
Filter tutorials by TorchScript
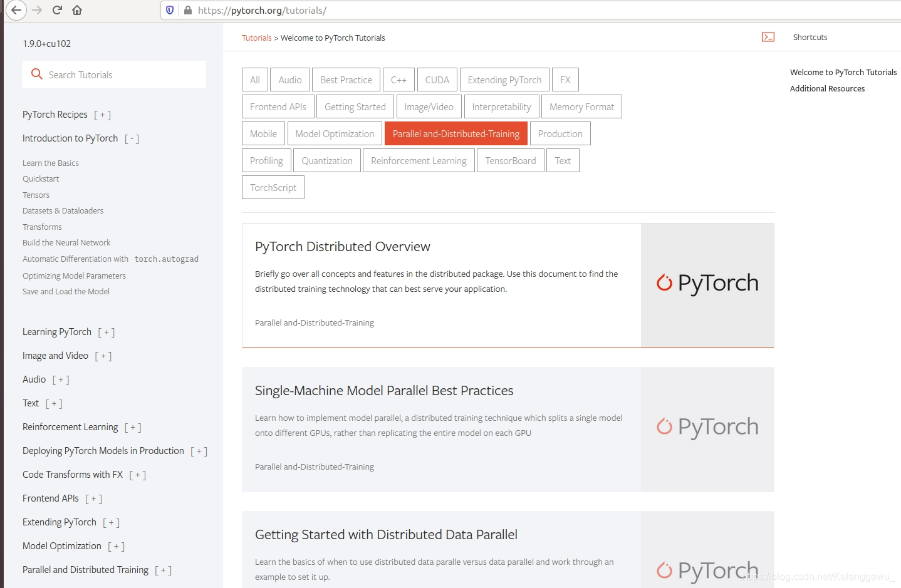point(273,187)
